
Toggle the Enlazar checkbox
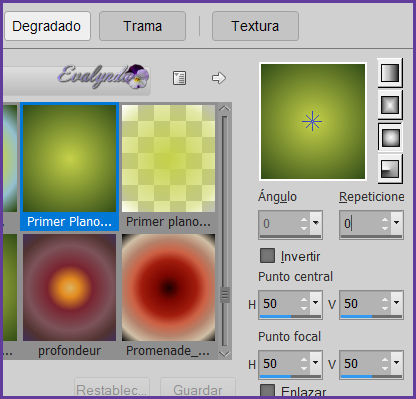[x=267, y=390]
